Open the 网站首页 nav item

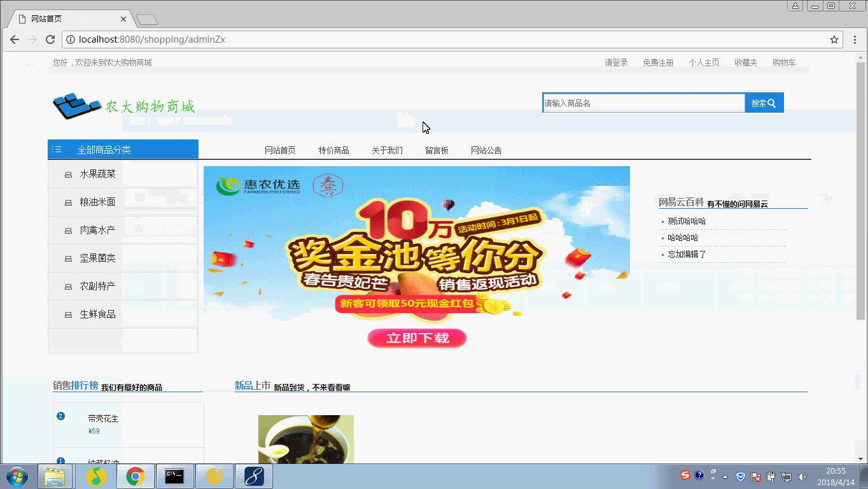(280, 150)
